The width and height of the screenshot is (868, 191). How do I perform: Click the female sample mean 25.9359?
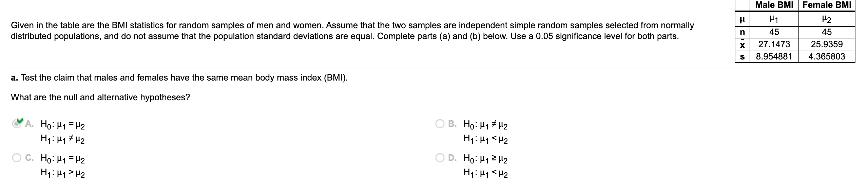(x=827, y=44)
